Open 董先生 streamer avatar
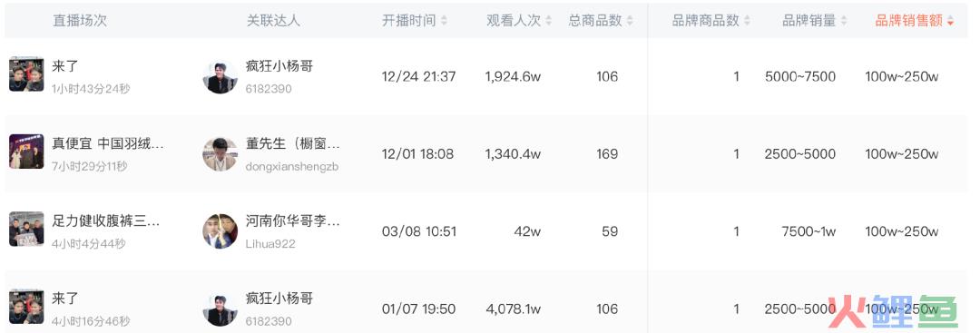This screenshot has height=333, width=980. 220,154
